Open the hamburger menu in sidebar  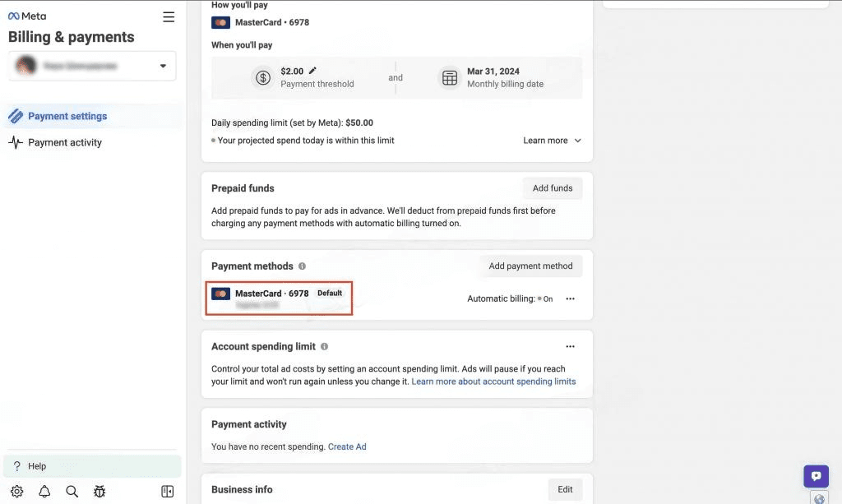click(x=169, y=17)
